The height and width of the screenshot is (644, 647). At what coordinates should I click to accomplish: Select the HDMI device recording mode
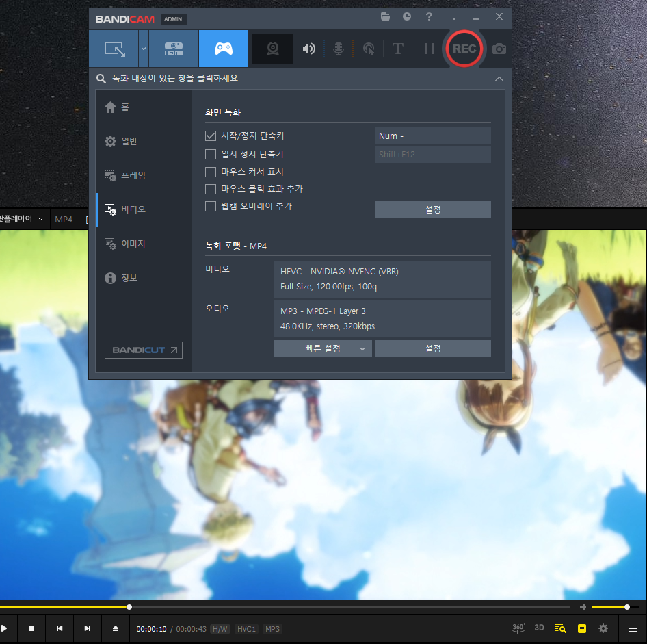174,49
